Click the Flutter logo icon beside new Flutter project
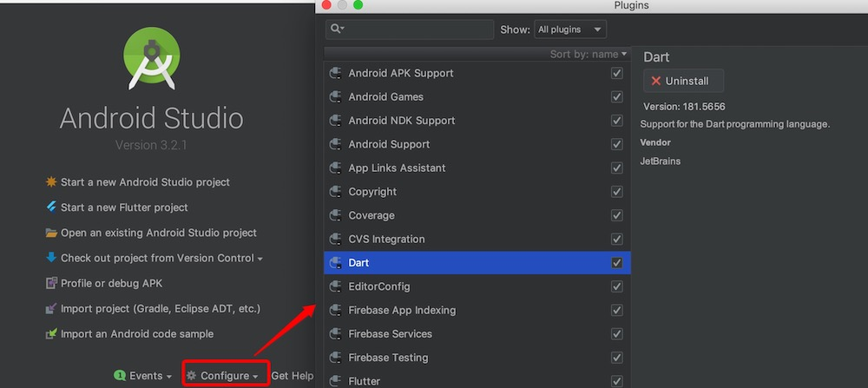Screen dimensions: 868x388 51,207
